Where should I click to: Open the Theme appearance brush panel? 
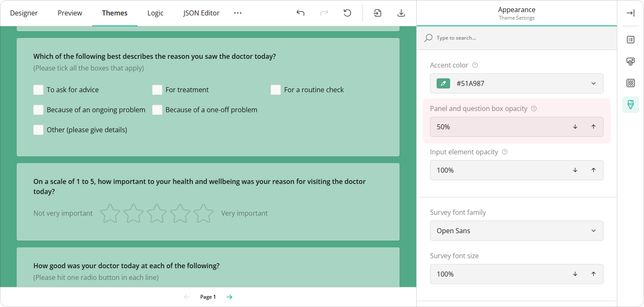630,105
